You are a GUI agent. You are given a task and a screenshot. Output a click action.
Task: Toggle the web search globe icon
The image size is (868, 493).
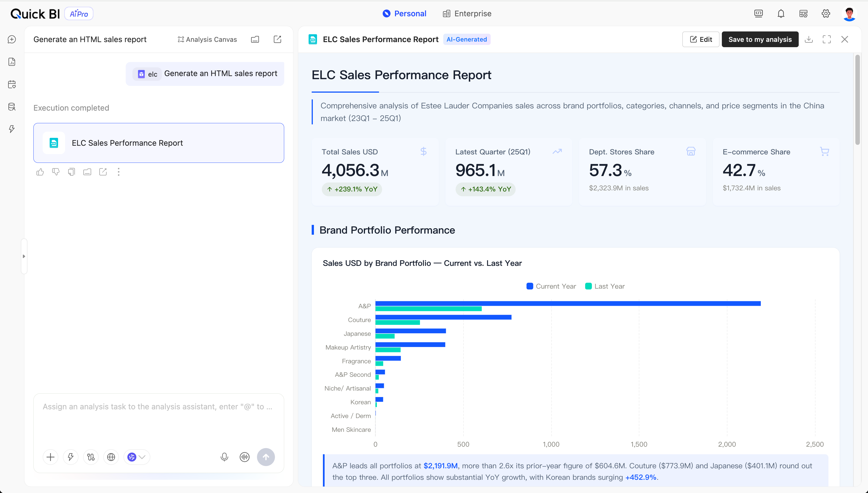[x=111, y=457]
